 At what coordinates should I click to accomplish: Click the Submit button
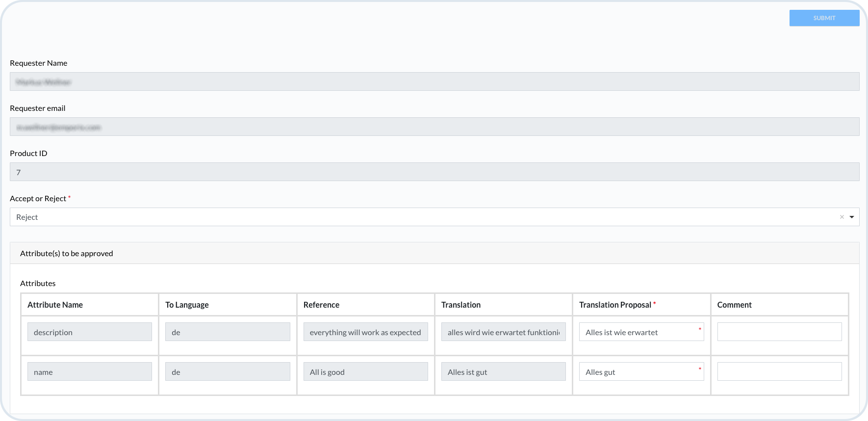coord(824,18)
